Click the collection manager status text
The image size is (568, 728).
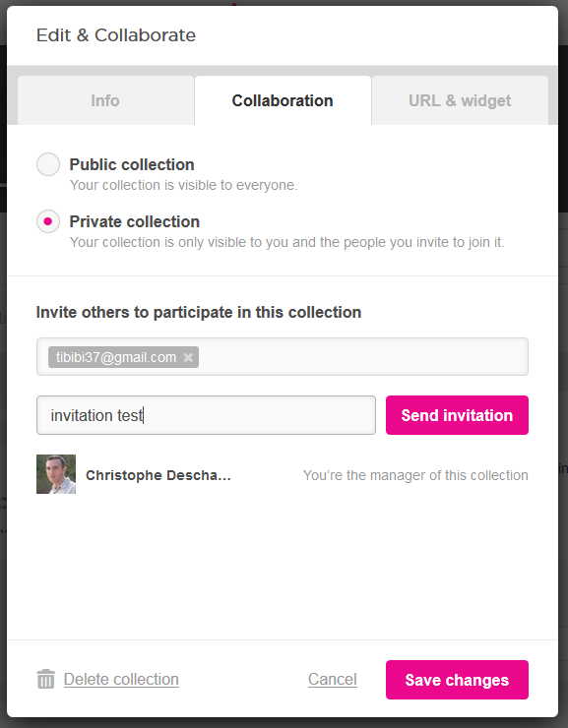click(x=415, y=475)
